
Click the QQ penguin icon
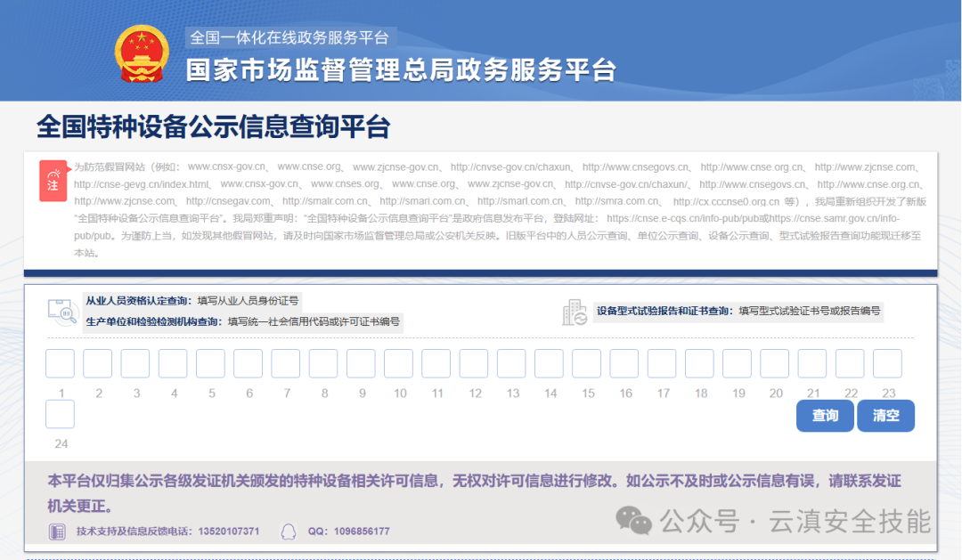289,532
